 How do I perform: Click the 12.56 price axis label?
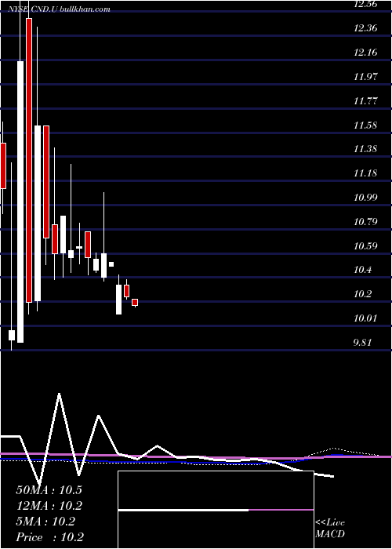coord(365,5)
